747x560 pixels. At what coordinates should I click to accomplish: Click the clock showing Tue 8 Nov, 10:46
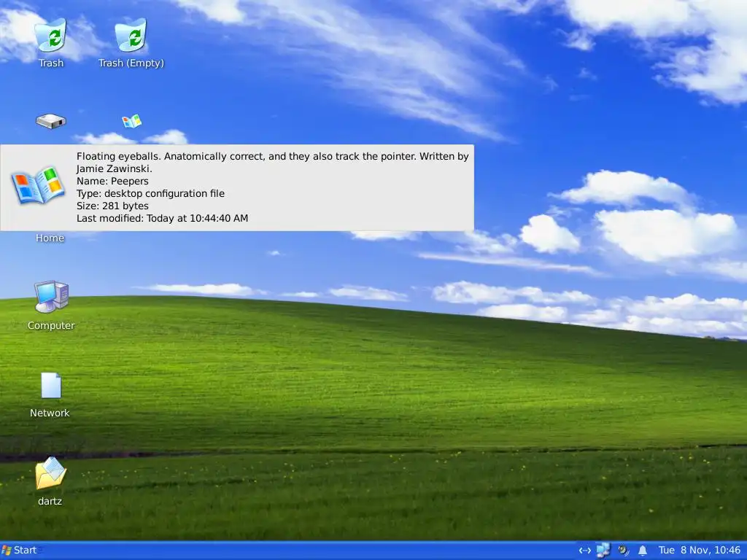tap(700, 551)
